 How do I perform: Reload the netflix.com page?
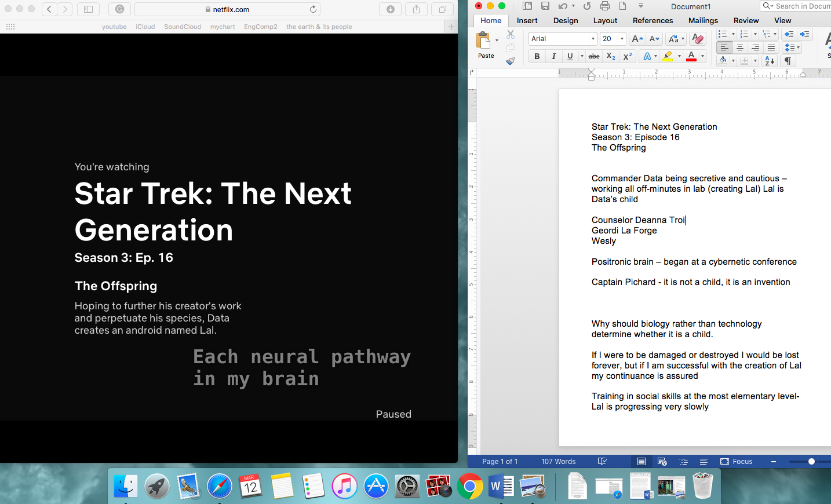tap(313, 9)
